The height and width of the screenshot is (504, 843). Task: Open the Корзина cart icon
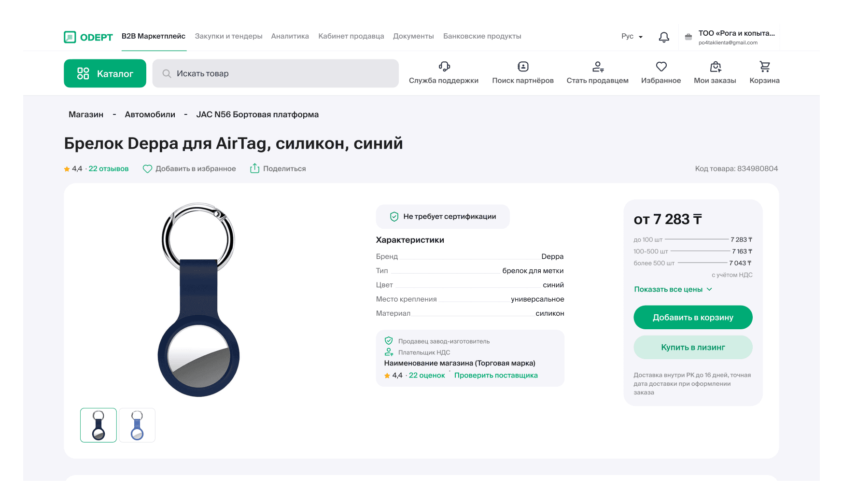(x=765, y=66)
